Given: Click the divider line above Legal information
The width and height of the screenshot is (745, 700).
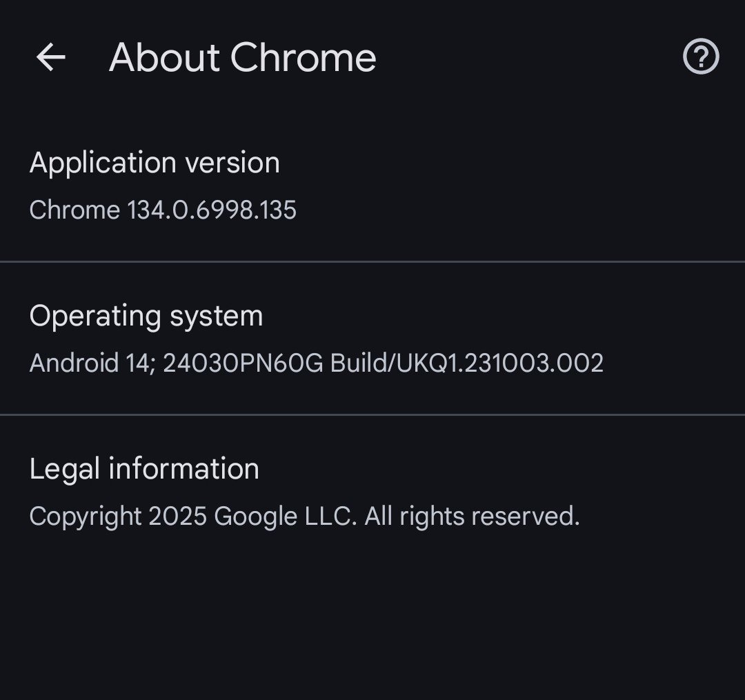Looking at the screenshot, I should coord(372,415).
